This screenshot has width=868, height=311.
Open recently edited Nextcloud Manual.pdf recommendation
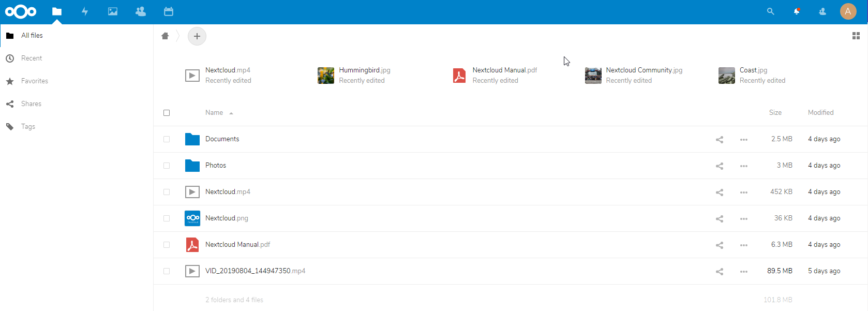click(x=496, y=76)
